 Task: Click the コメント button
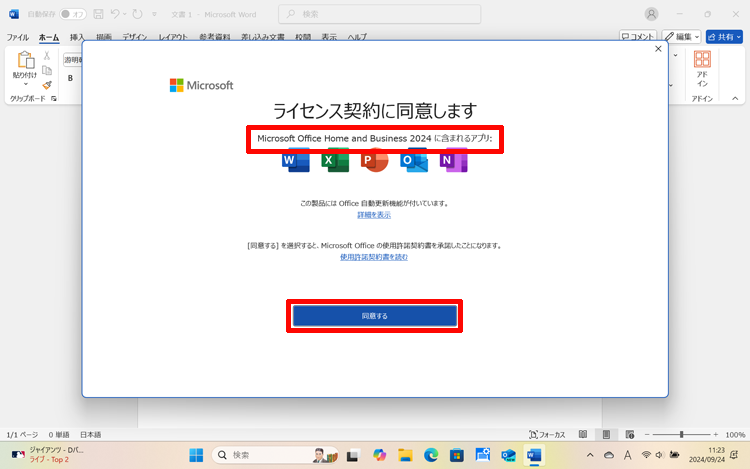[x=637, y=37]
